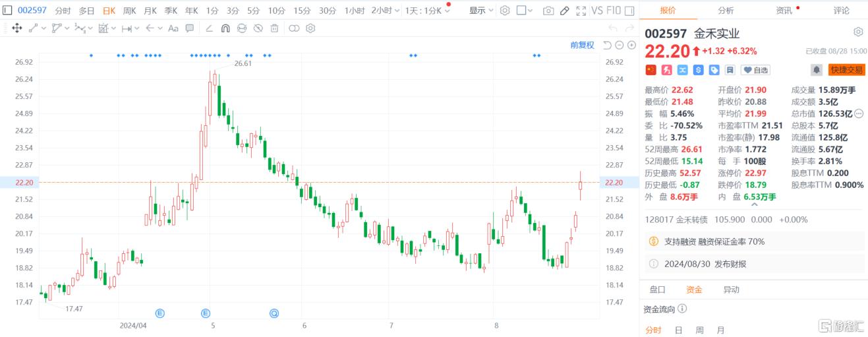The height and width of the screenshot is (337, 868).
Task: Collapse quote details with up chevron
Action: 754,206
